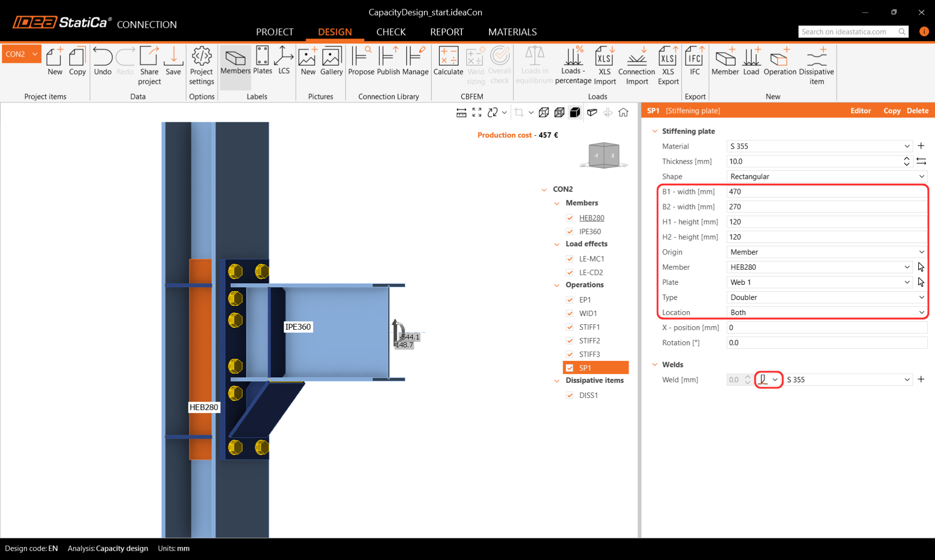935x560 pixels.
Task: Click the search on ideastatica.com box
Action: (x=853, y=32)
